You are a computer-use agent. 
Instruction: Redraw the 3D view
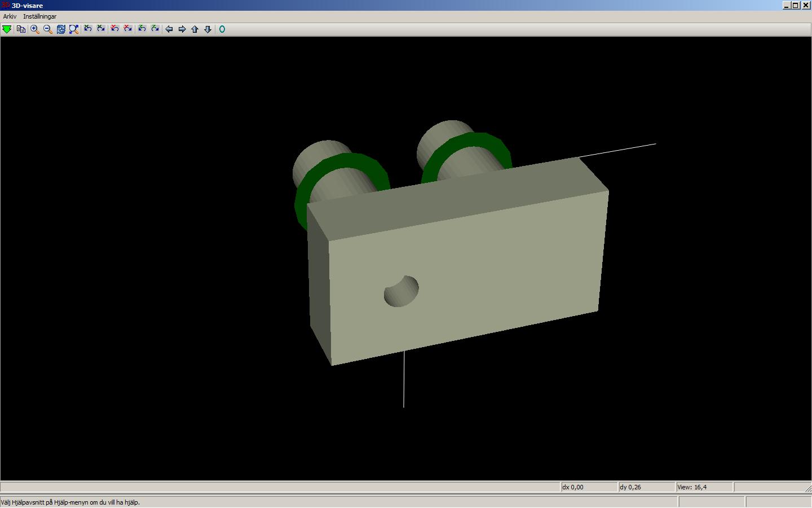pyautogui.click(x=61, y=29)
